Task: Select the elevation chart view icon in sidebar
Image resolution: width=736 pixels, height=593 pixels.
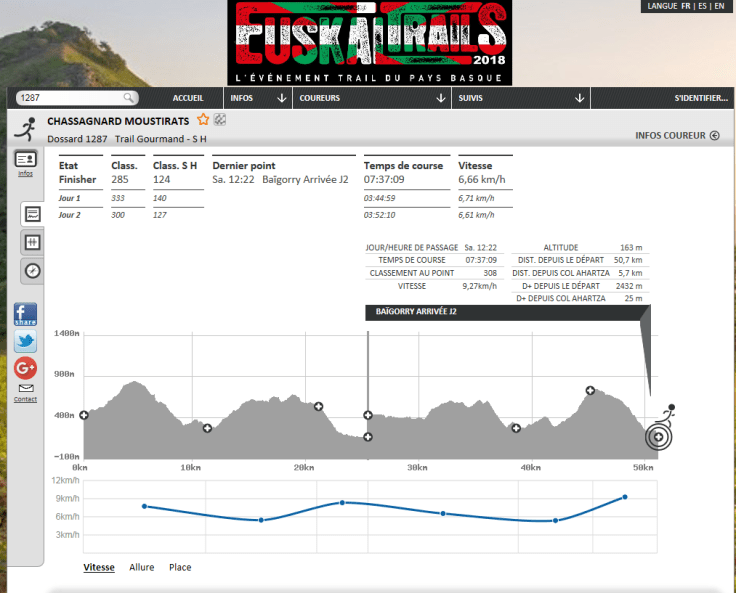Action: (x=32, y=214)
